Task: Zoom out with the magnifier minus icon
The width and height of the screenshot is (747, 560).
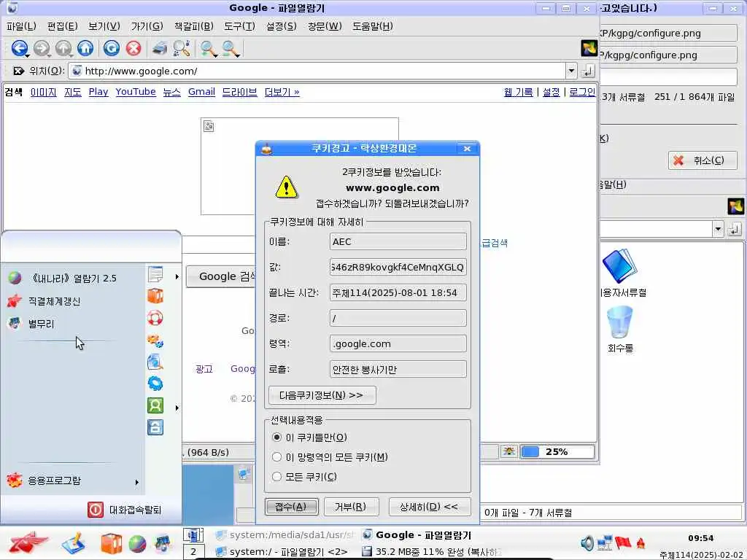Action: pos(230,48)
